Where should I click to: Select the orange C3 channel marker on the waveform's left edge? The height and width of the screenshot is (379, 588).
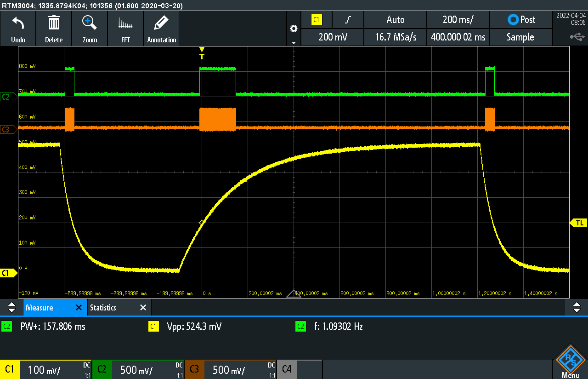point(8,130)
